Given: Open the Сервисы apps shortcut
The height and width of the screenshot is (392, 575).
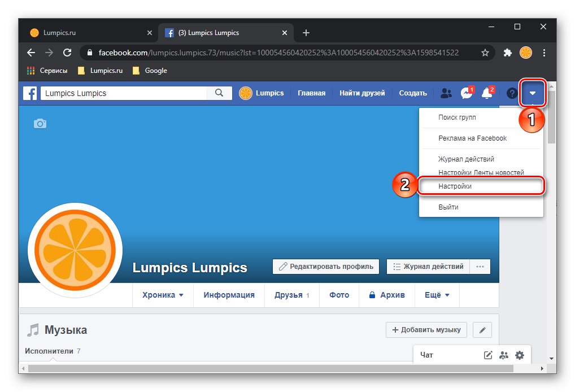Looking at the screenshot, I should pos(47,71).
